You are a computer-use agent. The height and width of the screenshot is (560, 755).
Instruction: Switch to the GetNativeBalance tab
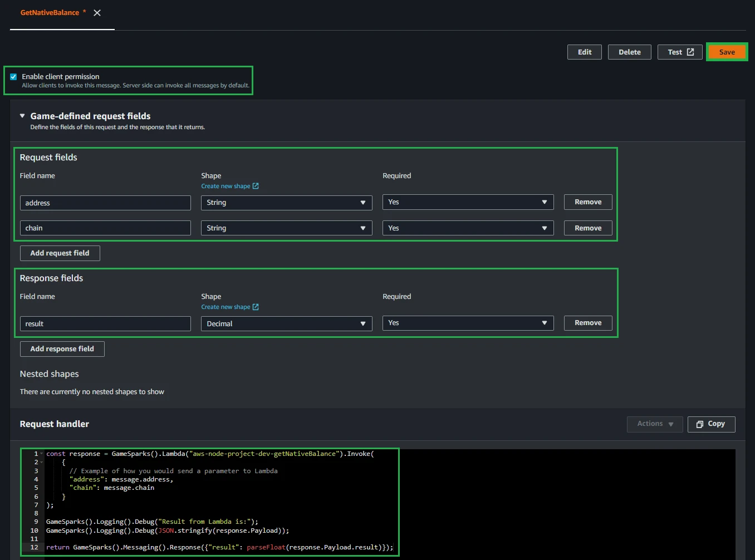(x=50, y=13)
